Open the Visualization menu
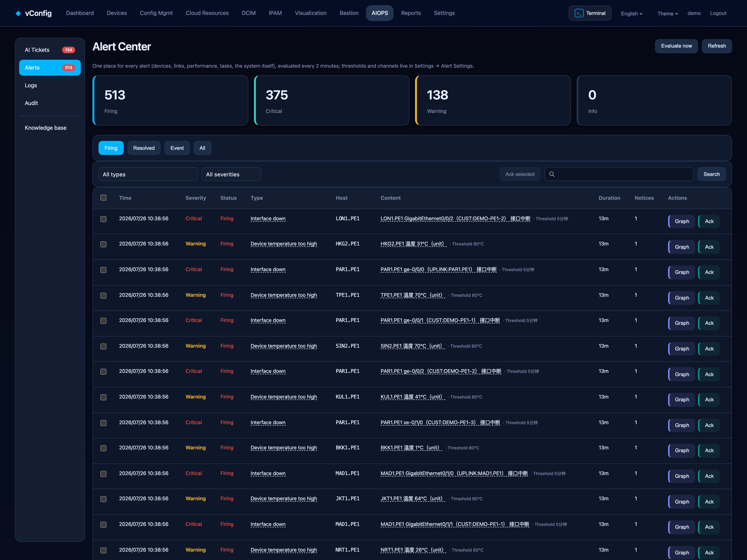747x560 pixels. (311, 13)
